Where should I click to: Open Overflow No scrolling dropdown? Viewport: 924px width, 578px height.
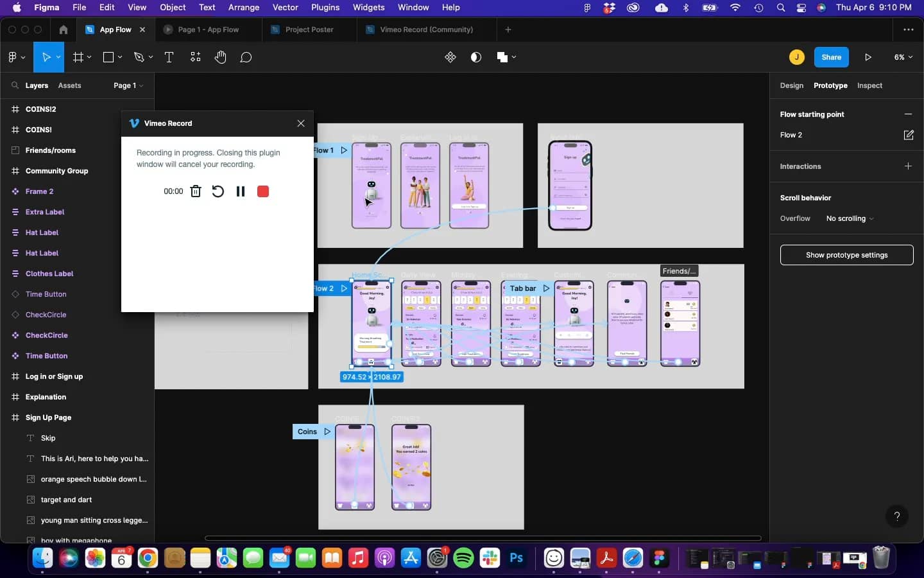point(850,218)
